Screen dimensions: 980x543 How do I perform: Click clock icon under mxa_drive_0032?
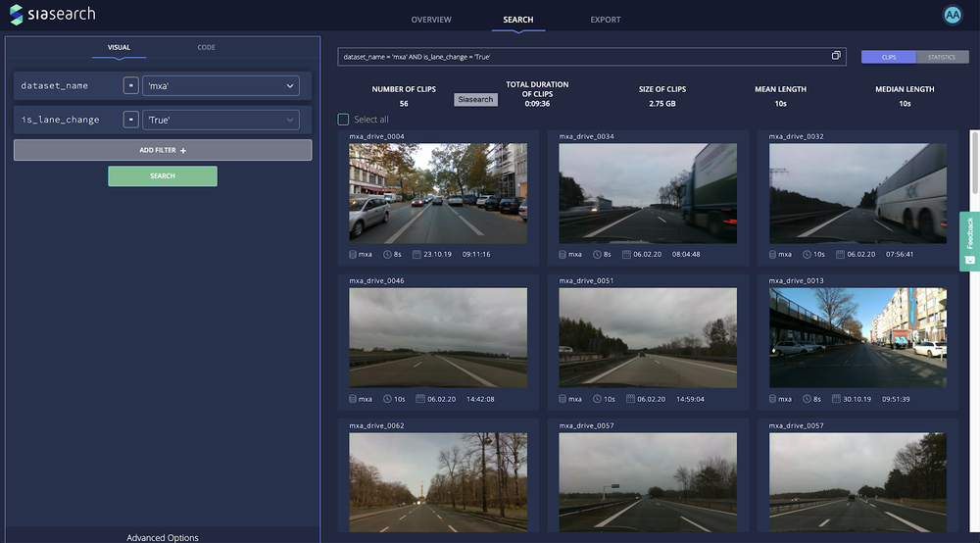[807, 254]
